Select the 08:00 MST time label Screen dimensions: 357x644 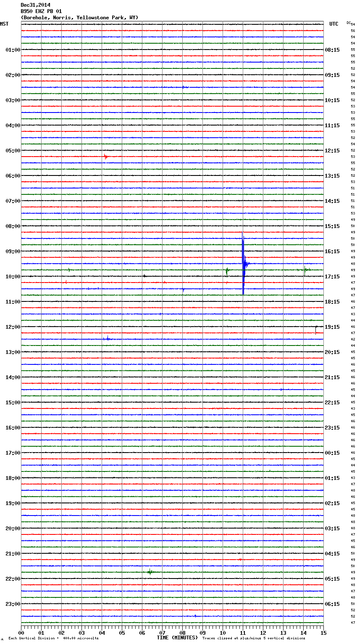tap(13, 226)
